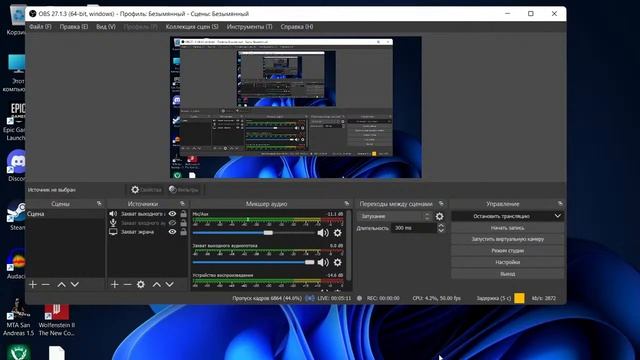
Task: Click LIVE timer in status bar
Action: point(334,298)
